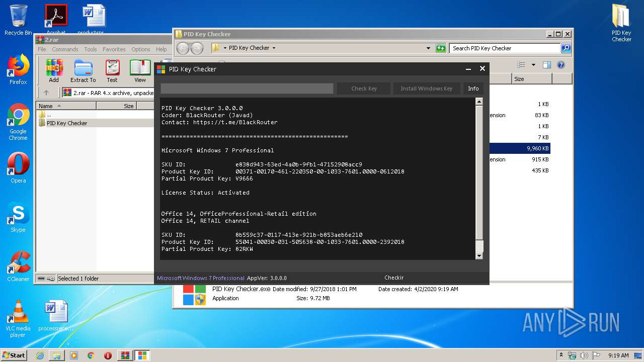Click the Explorer back navigation arrow
This screenshot has height=362, width=644.
(183, 48)
